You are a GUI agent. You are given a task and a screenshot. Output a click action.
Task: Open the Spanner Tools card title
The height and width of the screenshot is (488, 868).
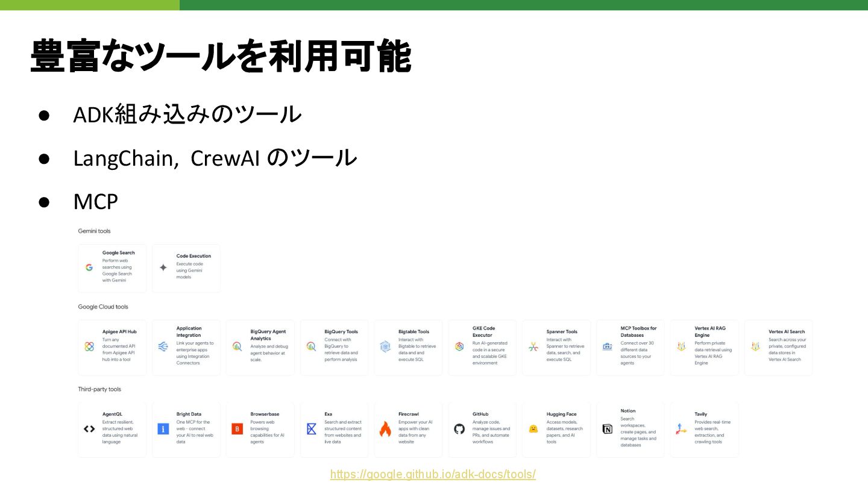[x=562, y=331]
